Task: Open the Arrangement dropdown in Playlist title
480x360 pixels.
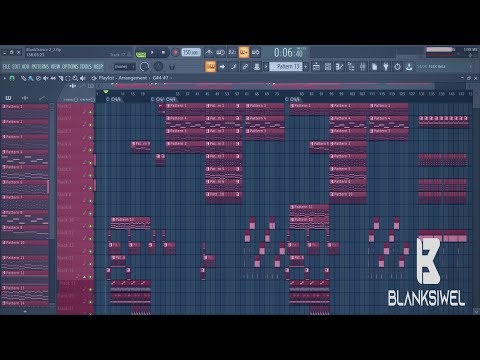Action: coord(133,78)
